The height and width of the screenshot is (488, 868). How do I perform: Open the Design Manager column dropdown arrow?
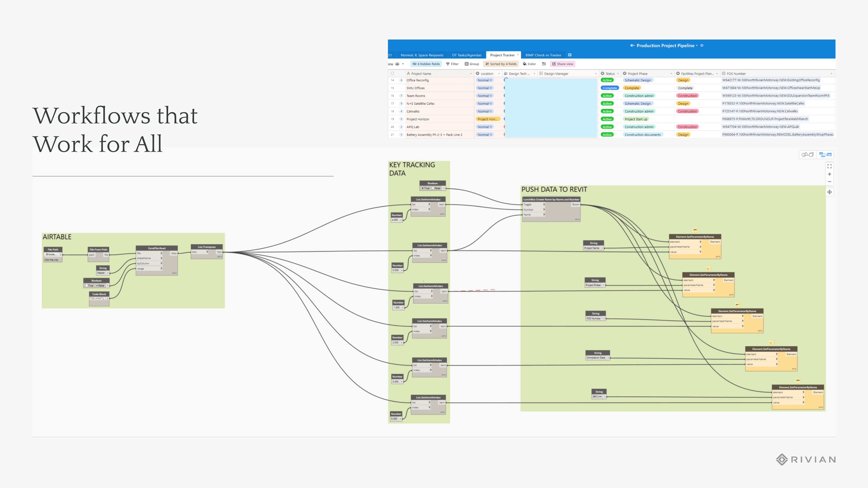click(x=596, y=74)
